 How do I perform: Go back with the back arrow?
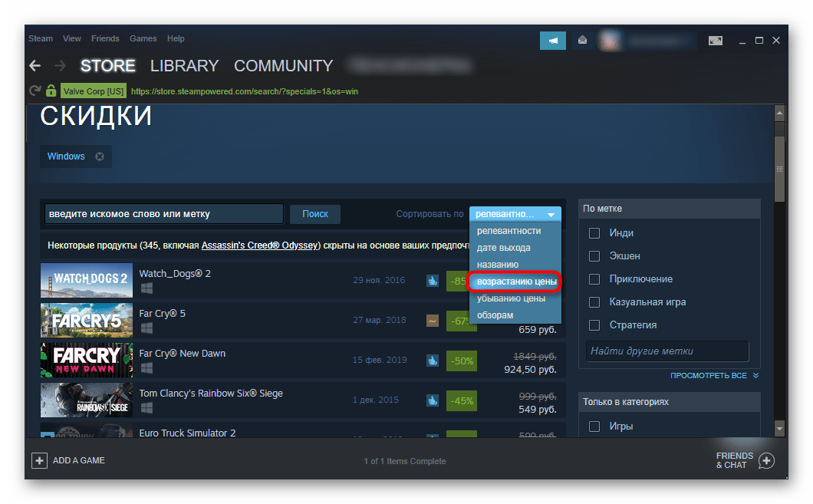(x=35, y=66)
